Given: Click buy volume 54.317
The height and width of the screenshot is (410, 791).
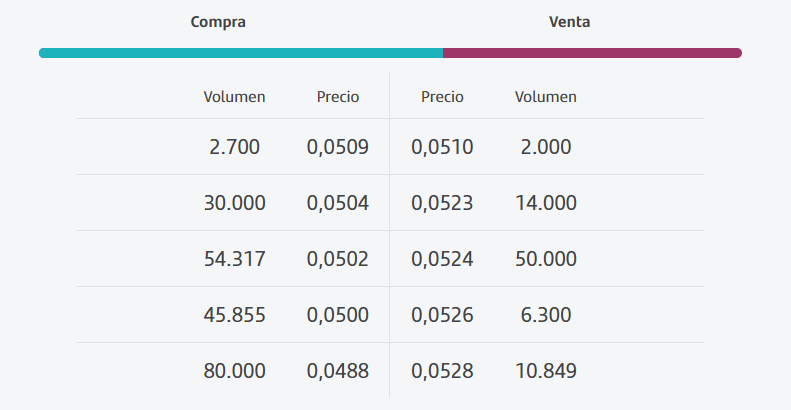Looking at the screenshot, I should pyautogui.click(x=234, y=259).
